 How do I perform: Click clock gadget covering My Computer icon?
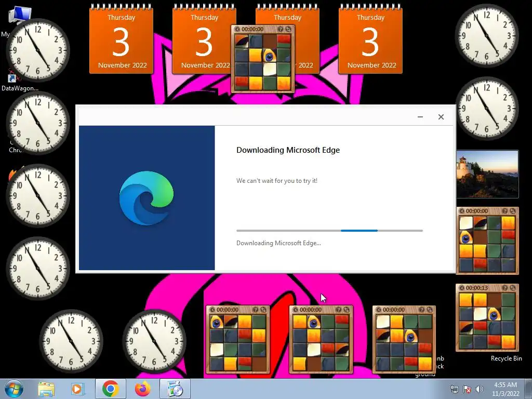click(37, 50)
